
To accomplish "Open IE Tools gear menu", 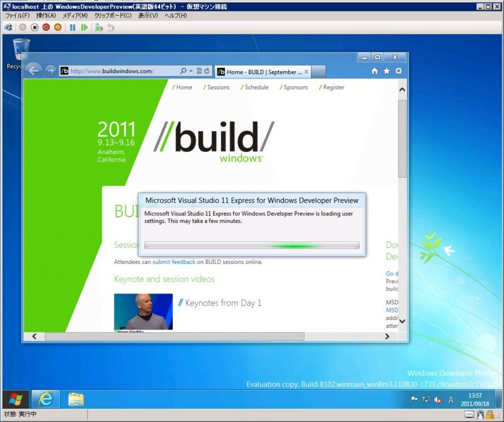I will (x=399, y=71).
